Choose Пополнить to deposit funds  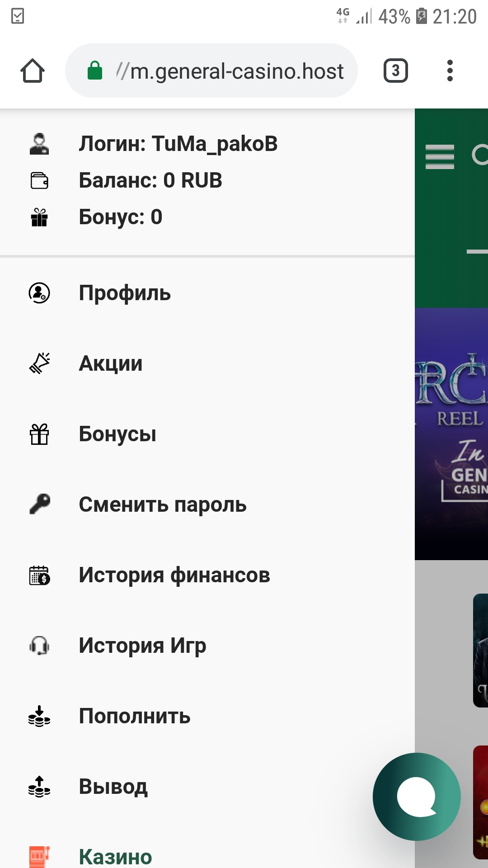(x=207, y=716)
